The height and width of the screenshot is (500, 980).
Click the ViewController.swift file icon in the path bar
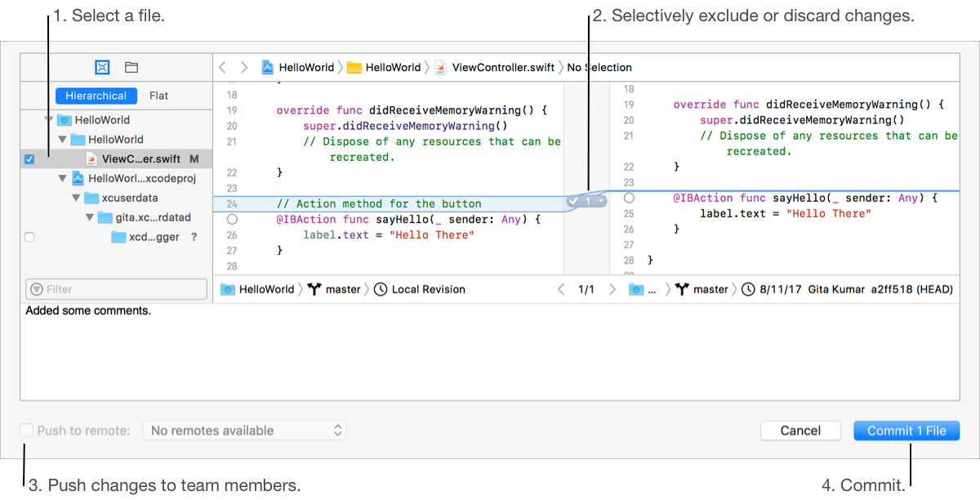pos(441,68)
